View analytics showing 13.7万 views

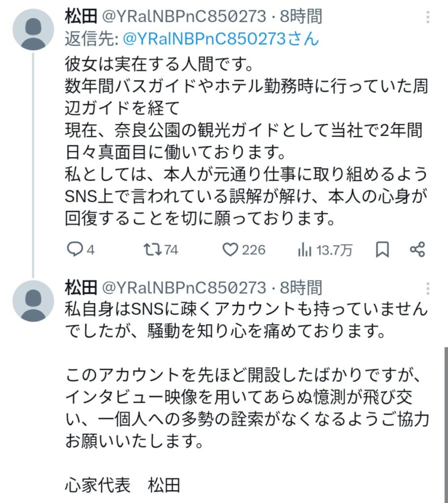click(305, 250)
